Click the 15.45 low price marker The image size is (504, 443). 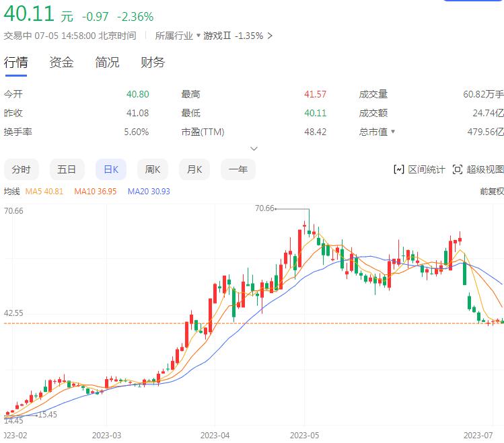48,414
